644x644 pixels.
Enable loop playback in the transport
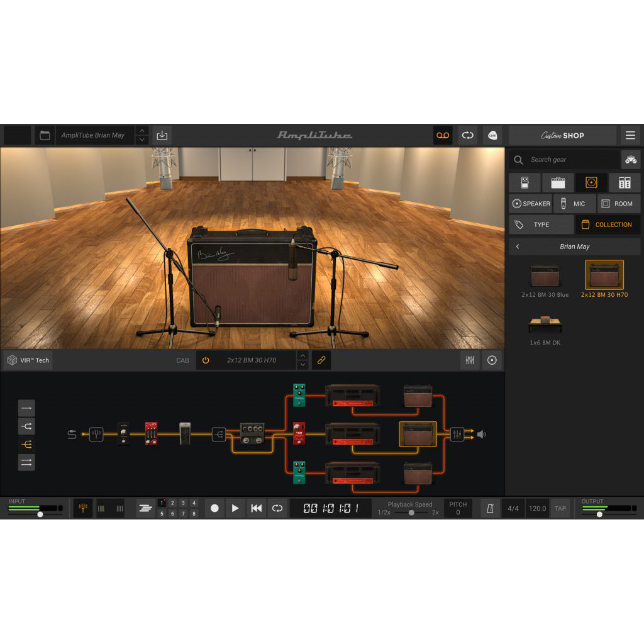tap(277, 508)
